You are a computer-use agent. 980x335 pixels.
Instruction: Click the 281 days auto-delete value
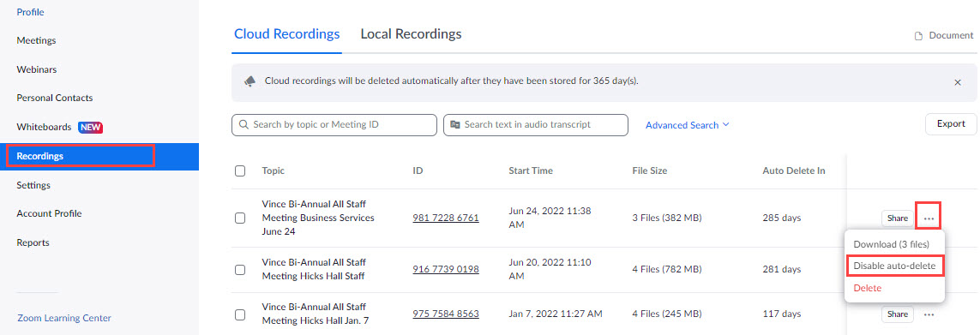(782, 269)
